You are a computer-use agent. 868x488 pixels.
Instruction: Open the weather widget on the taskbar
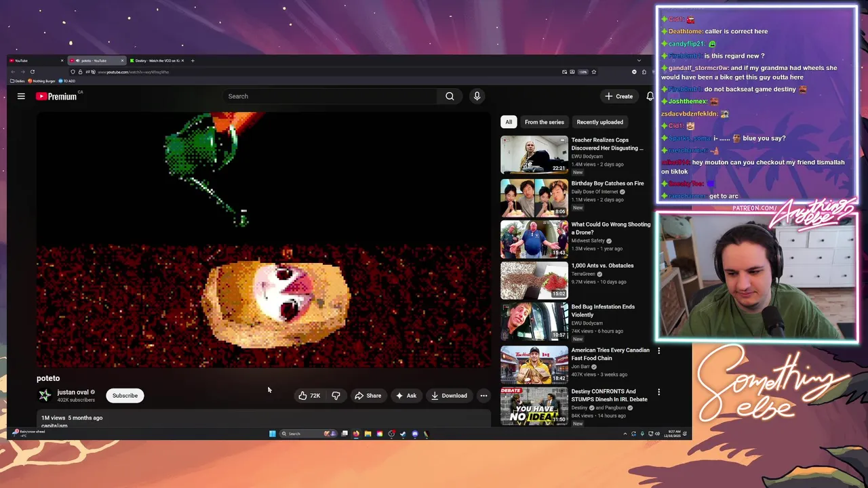click(28, 433)
